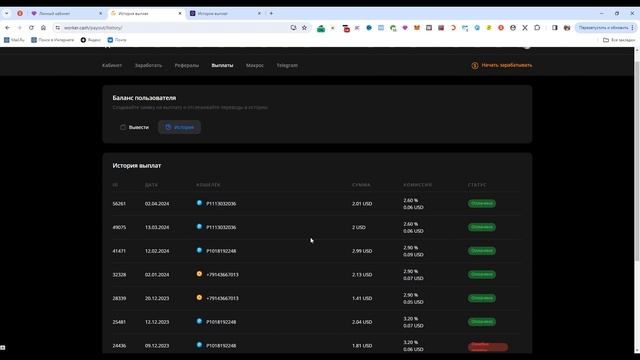The width and height of the screenshot is (640, 360).
Task: Click wallet P1018192248 in row 41471
Action: [221, 251]
